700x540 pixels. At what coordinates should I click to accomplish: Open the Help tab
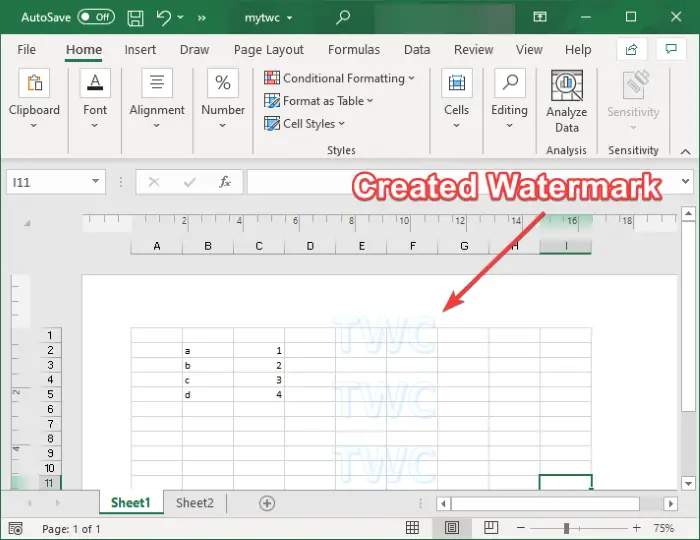[578, 50]
